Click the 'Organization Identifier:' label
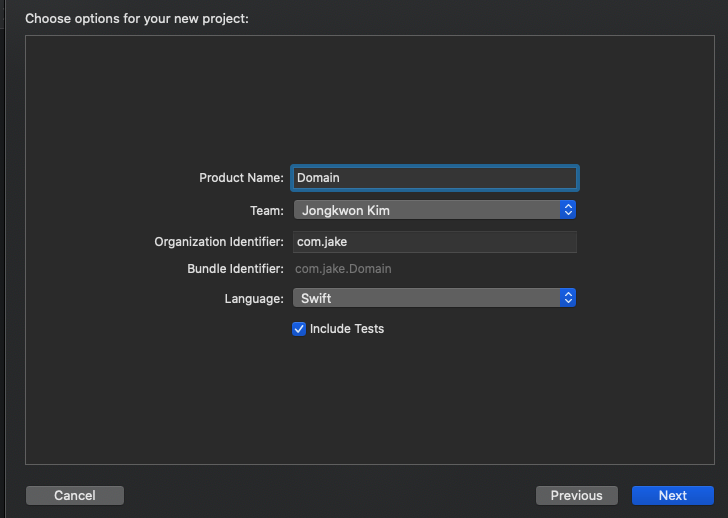 click(x=219, y=242)
